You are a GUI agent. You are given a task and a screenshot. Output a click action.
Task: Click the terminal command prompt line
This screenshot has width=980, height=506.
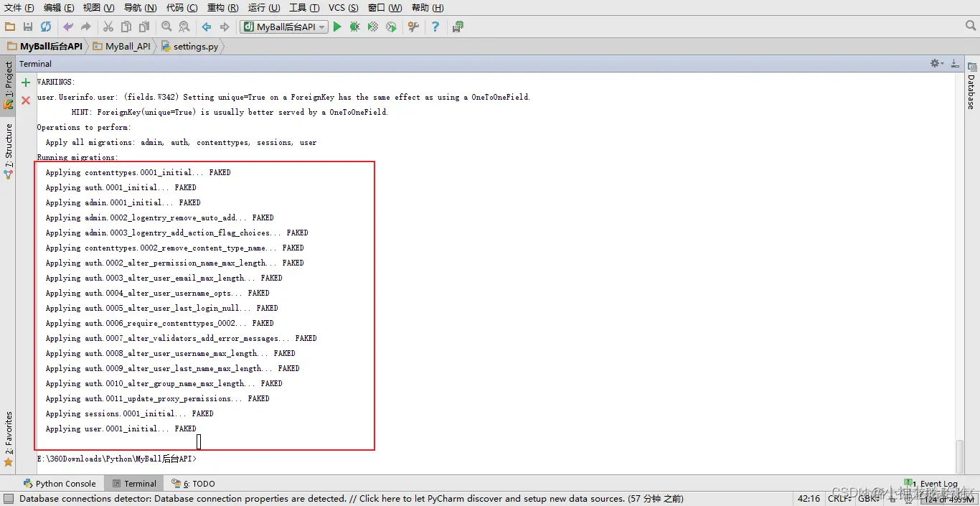pos(117,459)
